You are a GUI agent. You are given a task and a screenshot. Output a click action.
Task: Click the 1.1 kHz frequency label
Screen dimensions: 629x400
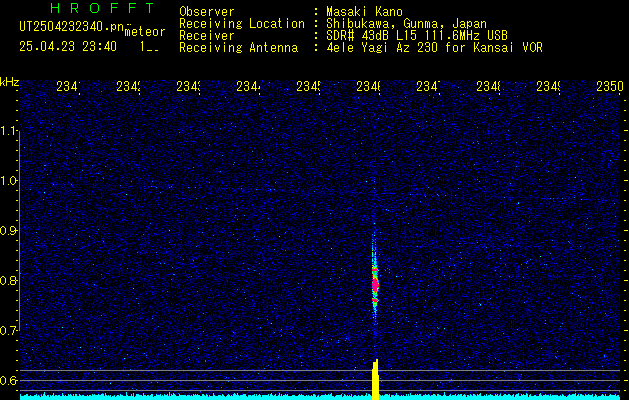point(9,131)
